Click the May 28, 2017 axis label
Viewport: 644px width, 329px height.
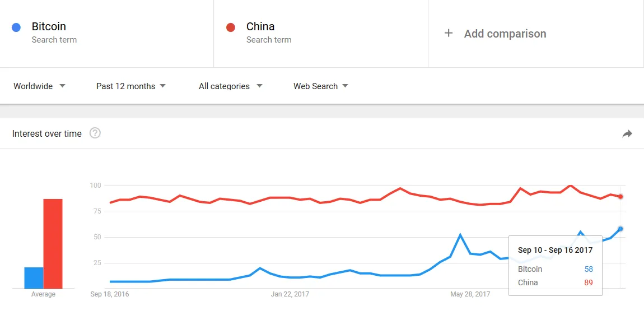coord(470,294)
